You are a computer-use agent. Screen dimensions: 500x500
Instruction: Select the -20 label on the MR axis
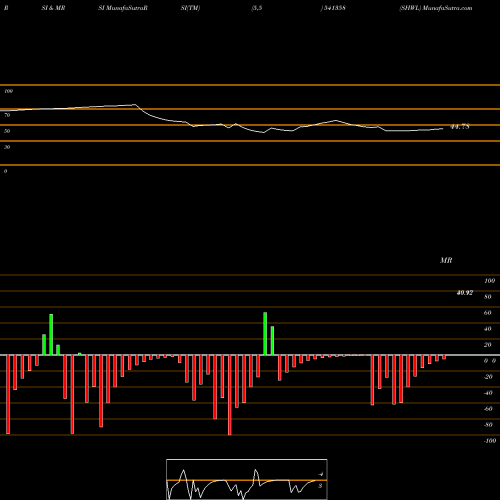coord(488,377)
